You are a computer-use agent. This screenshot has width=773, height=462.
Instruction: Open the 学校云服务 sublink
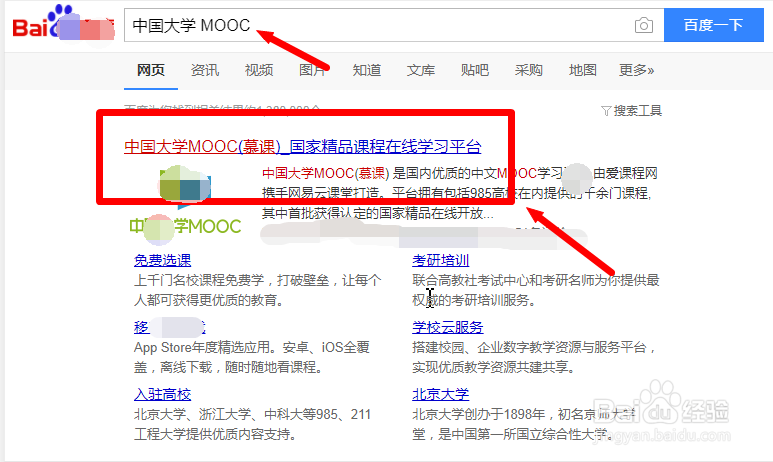(448, 327)
